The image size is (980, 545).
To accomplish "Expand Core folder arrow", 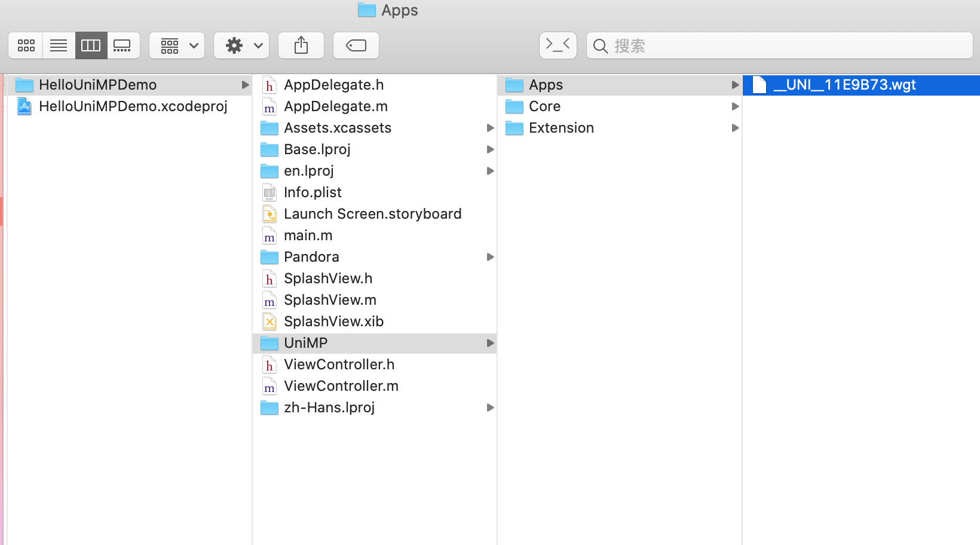I will click(x=735, y=106).
